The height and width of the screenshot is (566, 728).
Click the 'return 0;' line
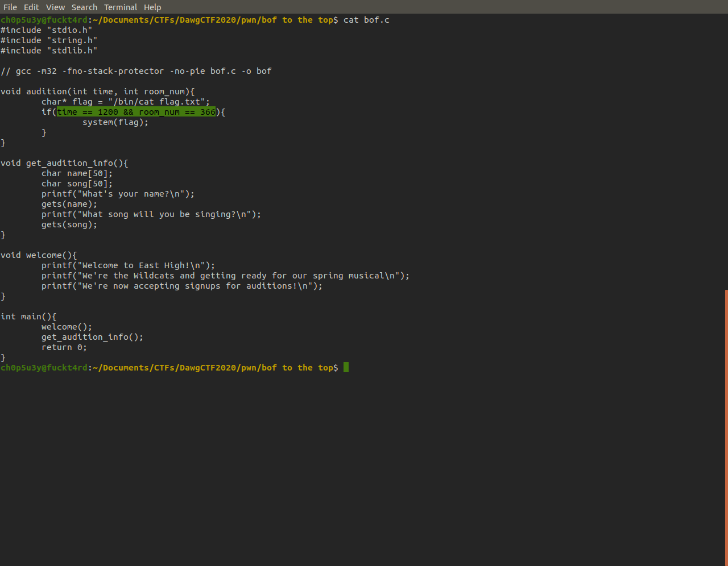tap(64, 347)
